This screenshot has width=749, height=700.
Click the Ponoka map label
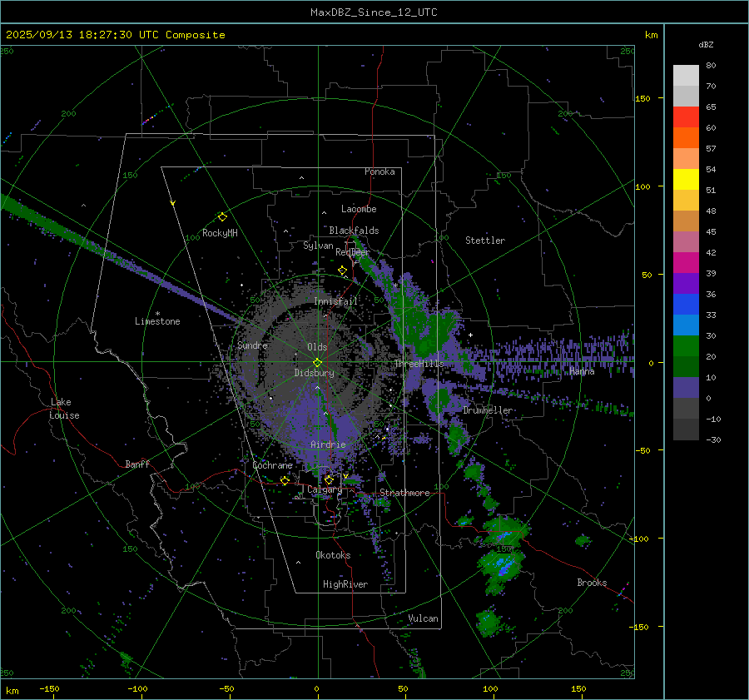pos(379,171)
